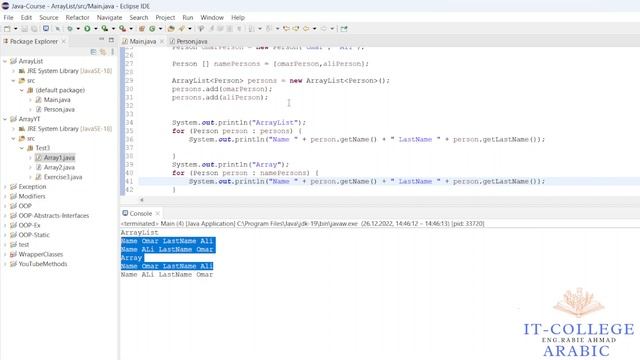
Task: Toggle Skip All Breakpoints
Action: point(58,29)
